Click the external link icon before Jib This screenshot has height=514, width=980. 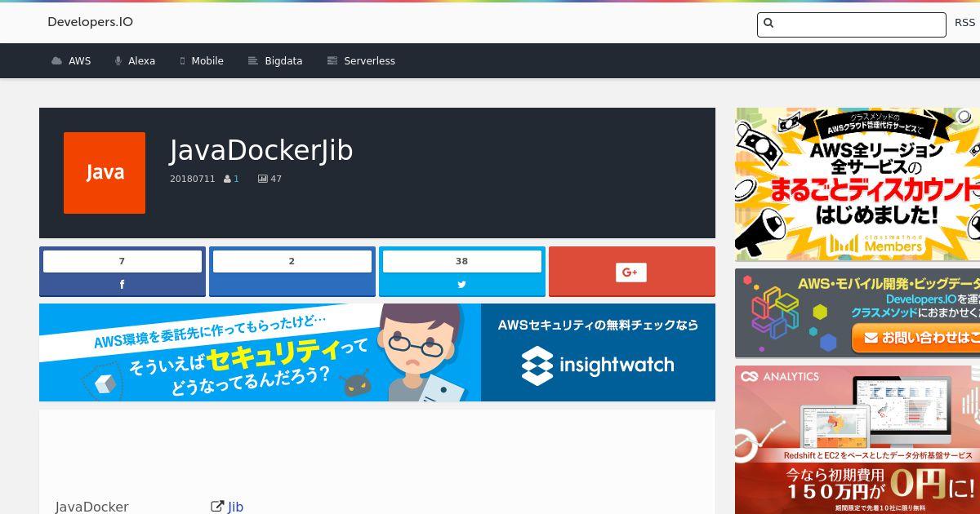[x=217, y=507]
